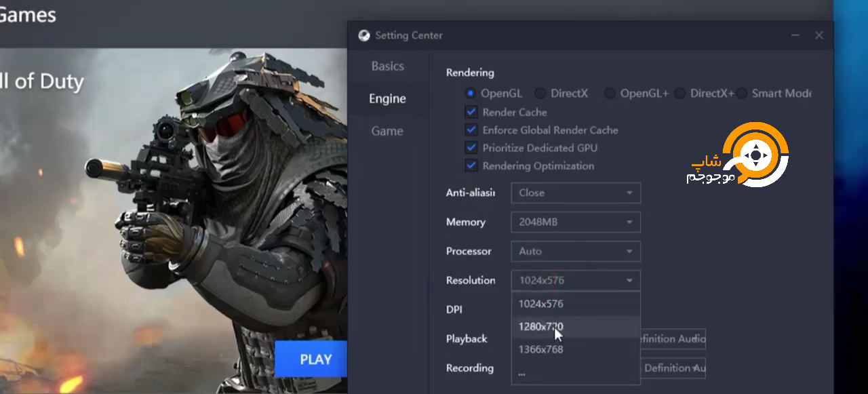Screen dimensions: 868x394
Task: Choose 1366x768 in the resolution list
Action: click(576, 350)
